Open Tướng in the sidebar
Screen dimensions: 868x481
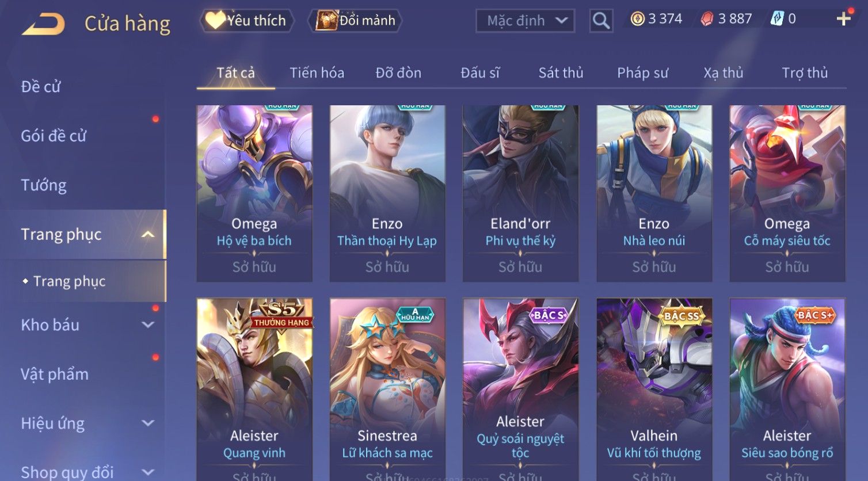click(44, 185)
